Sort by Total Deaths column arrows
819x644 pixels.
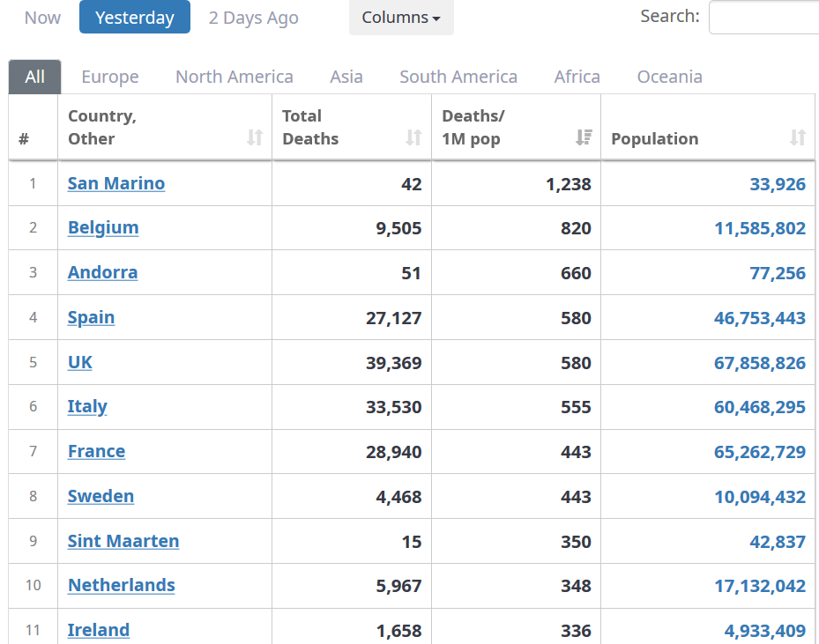[x=413, y=137]
